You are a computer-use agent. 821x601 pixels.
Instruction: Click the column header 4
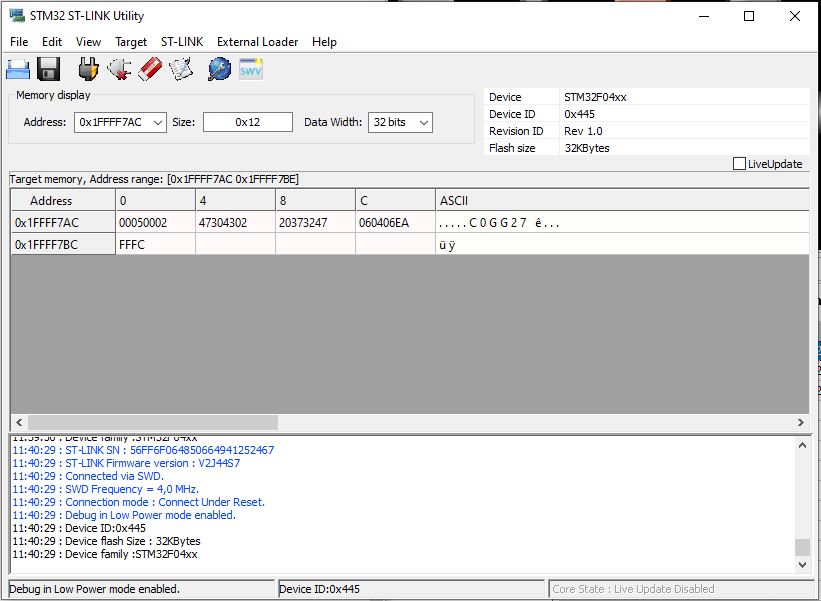point(235,201)
